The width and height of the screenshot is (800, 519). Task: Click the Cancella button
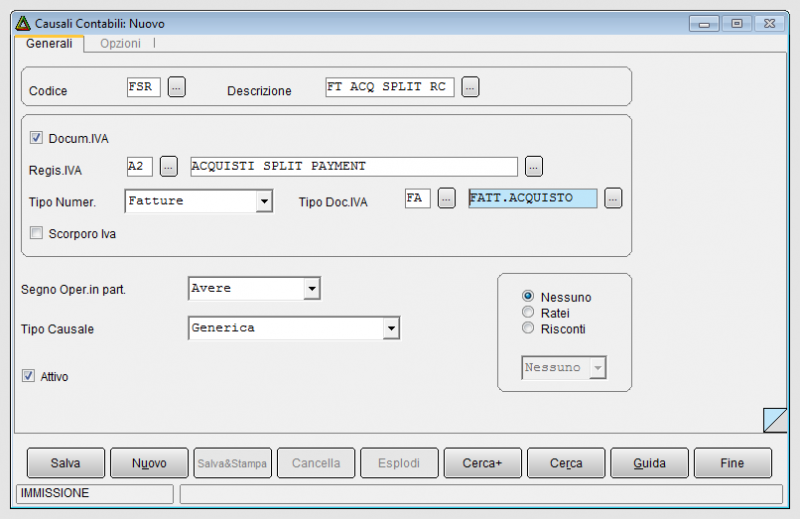(x=316, y=463)
